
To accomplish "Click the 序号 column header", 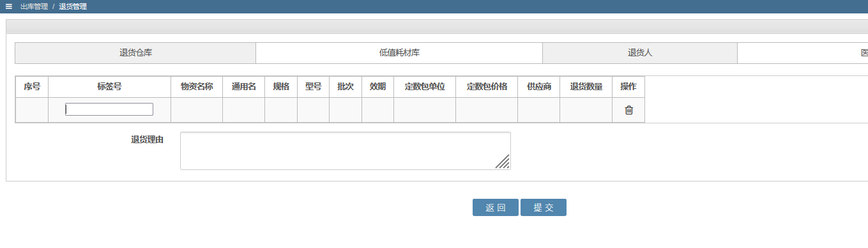I will coord(32,87).
